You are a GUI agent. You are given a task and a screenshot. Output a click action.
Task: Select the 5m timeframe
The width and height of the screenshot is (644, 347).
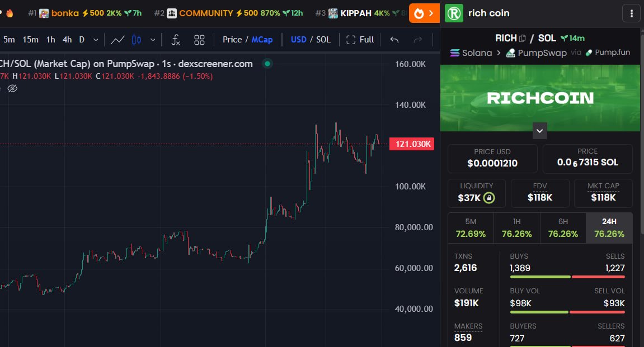(x=8, y=40)
